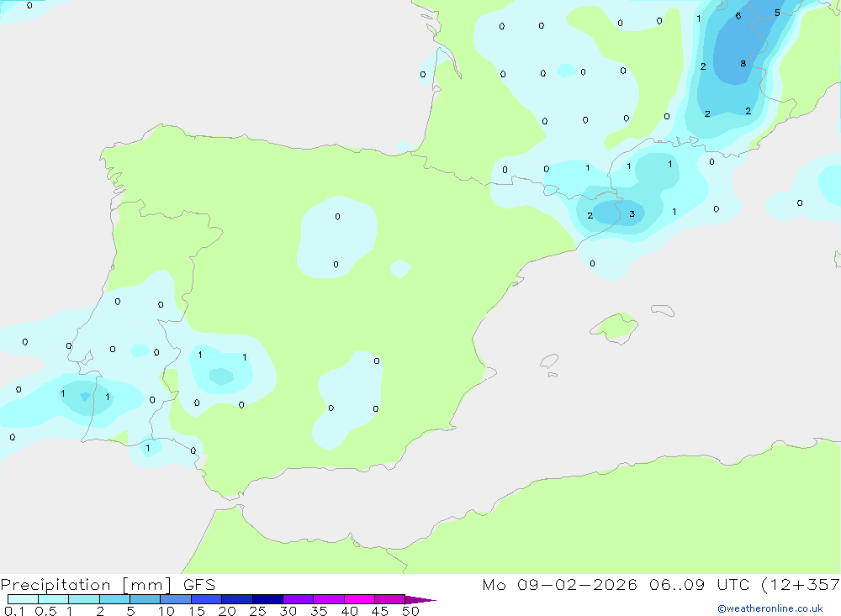Click the '15' legend scale label
Screen dimensions: 841x616
pos(197,611)
